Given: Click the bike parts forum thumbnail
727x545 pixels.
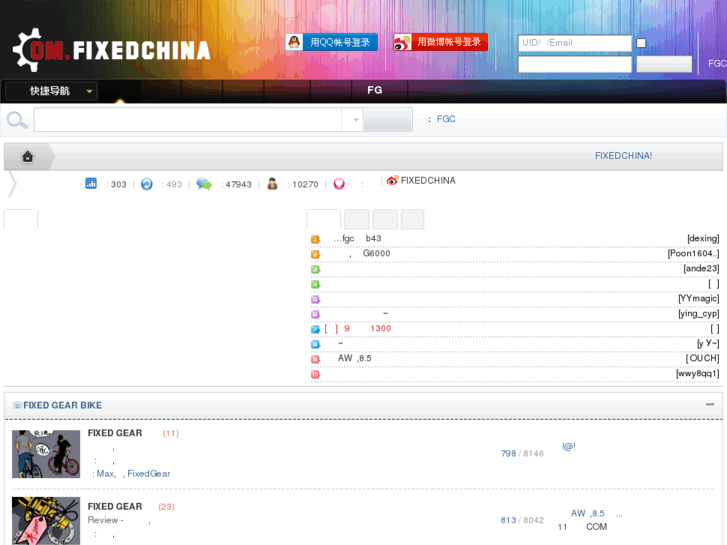Looking at the screenshot, I should [46, 521].
